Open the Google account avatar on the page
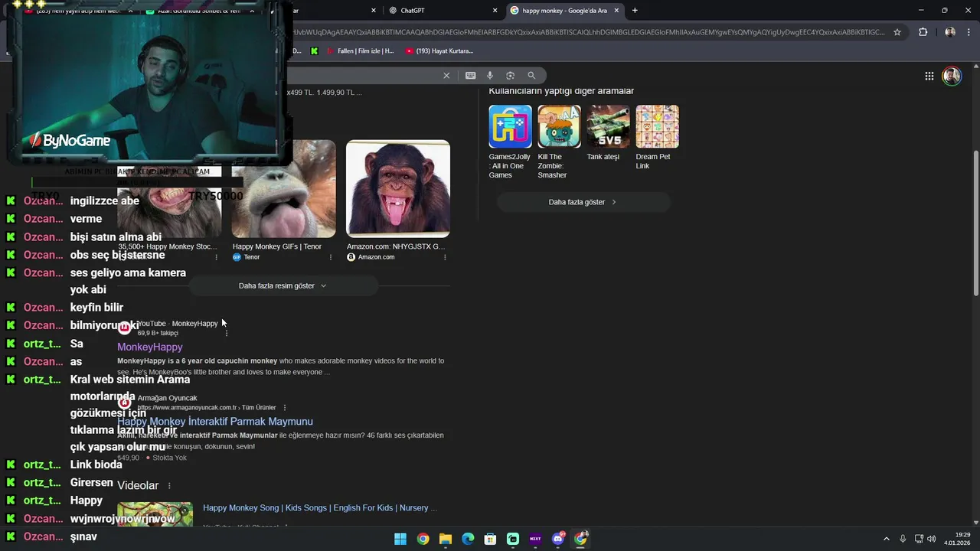The image size is (980, 551). [952, 76]
